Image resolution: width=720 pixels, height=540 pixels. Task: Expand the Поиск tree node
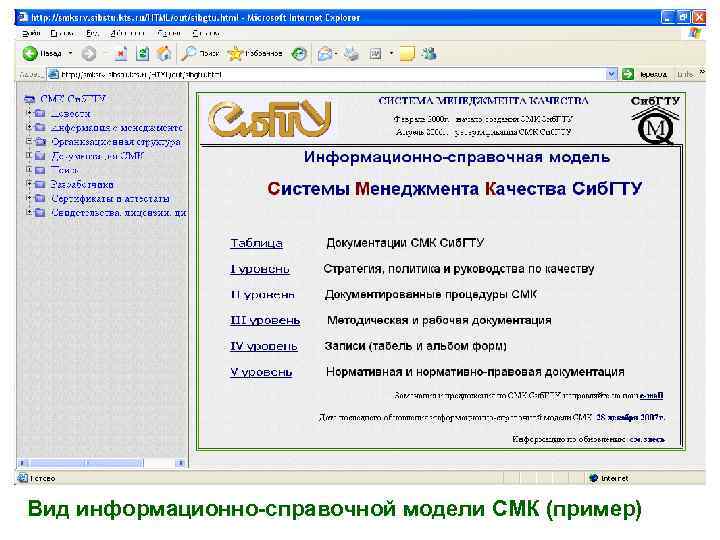(x=28, y=170)
